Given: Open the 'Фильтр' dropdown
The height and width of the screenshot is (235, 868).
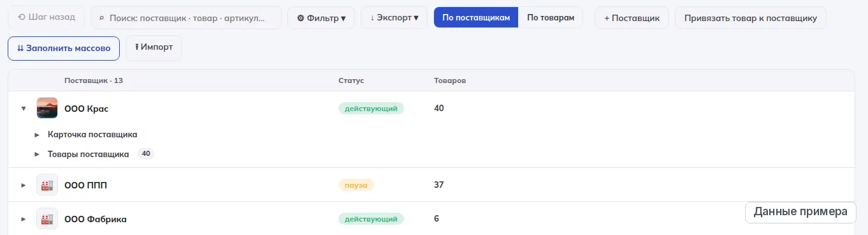Looking at the screenshot, I should click(321, 18).
